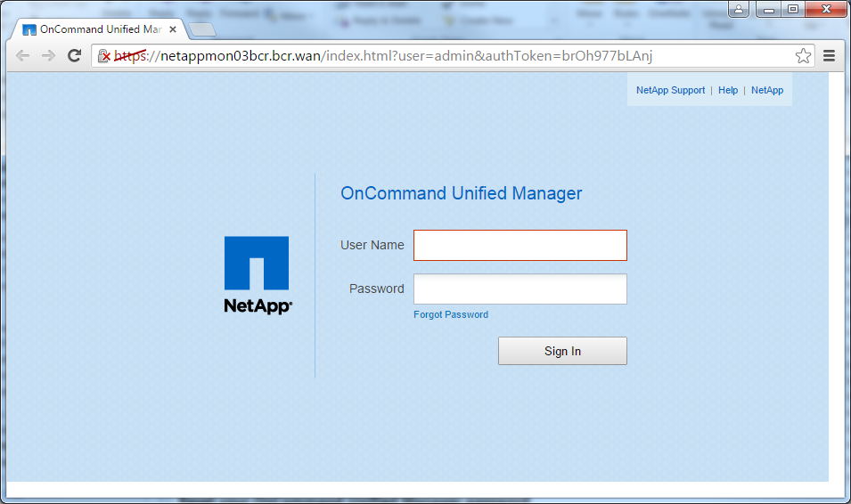
Task: Open the Chrome hamburger menu
Action: point(829,56)
